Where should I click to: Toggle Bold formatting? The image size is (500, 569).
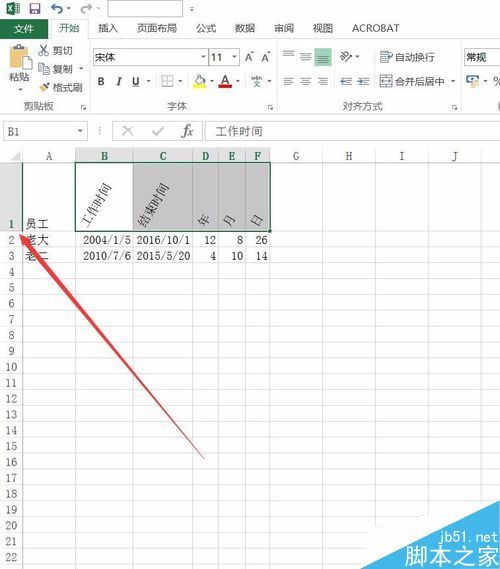coord(101,82)
